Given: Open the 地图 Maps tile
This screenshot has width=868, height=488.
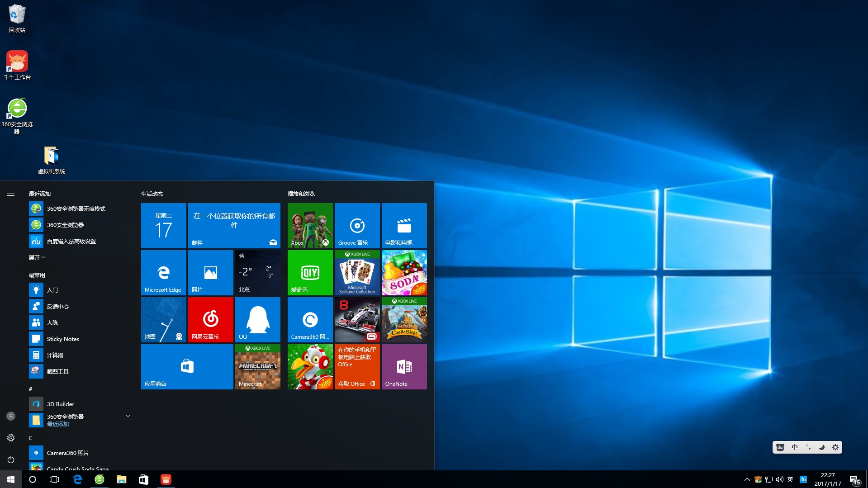Looking at the screenshot, I should [164, 320].
